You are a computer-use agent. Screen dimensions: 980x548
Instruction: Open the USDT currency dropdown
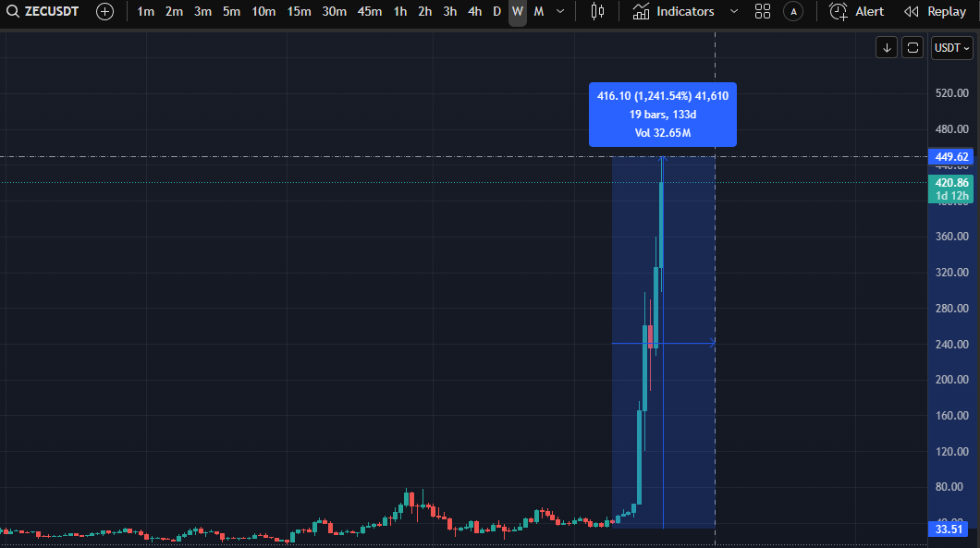(951, 48)
